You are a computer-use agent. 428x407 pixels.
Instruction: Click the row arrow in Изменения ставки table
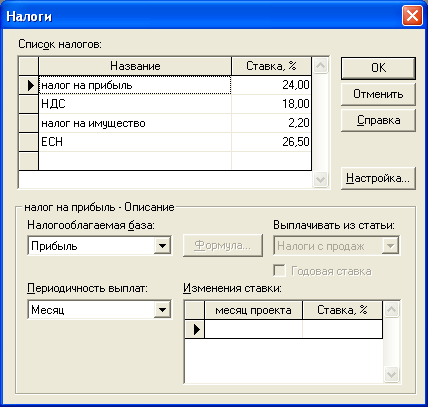point(195,329)
